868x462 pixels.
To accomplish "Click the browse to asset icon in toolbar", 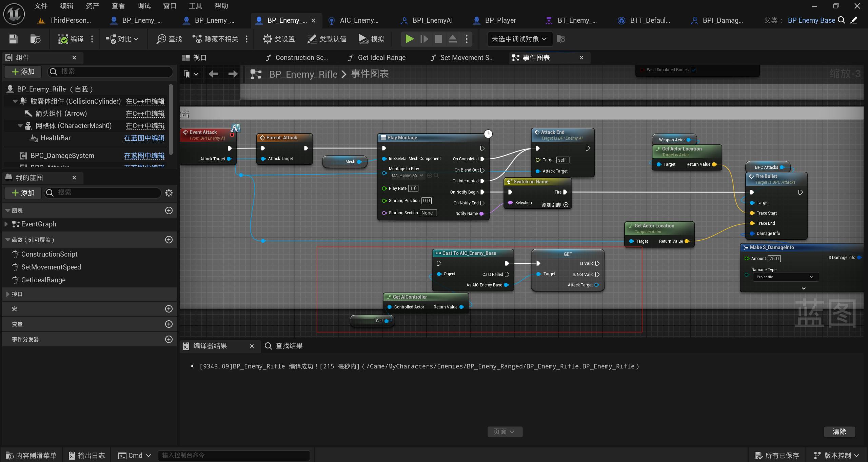I will tap(35, 39).
